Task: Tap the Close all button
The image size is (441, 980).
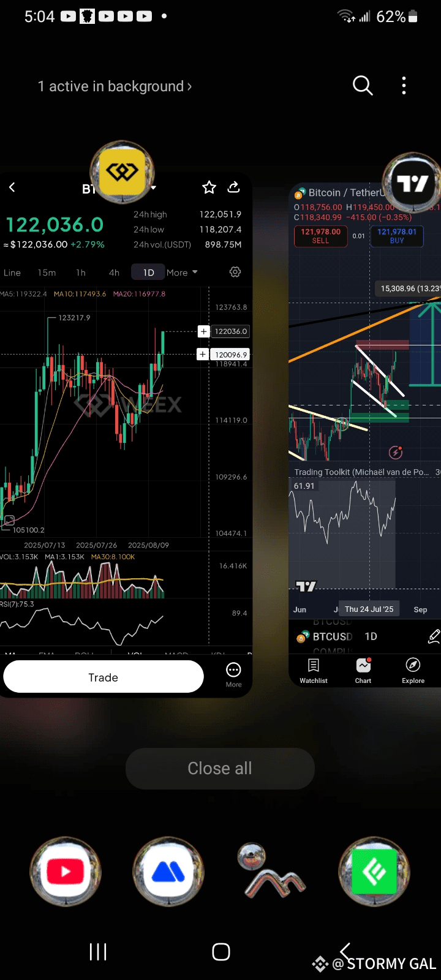Action: [x=220, y=768]
